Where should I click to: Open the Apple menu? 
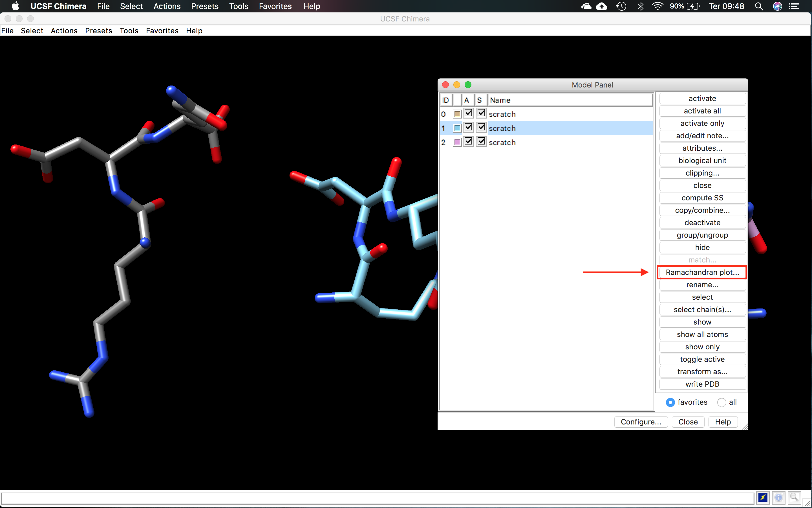click(16, 6)
